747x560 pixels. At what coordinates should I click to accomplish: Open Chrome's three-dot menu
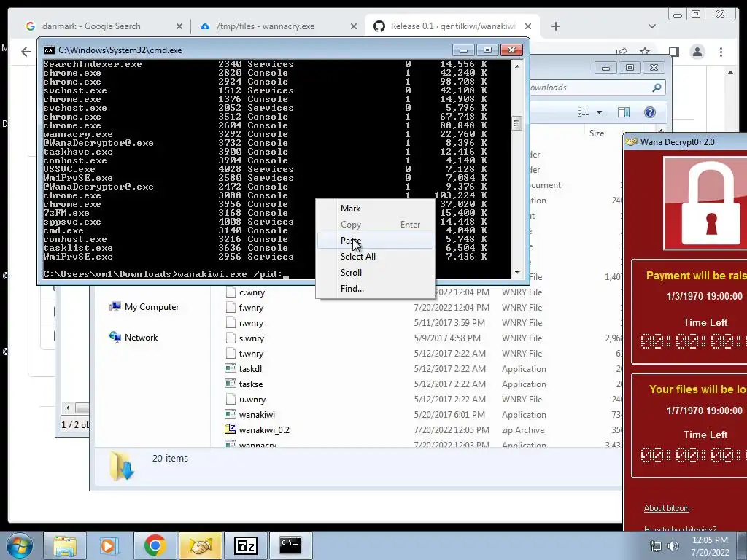pos(721,52)
